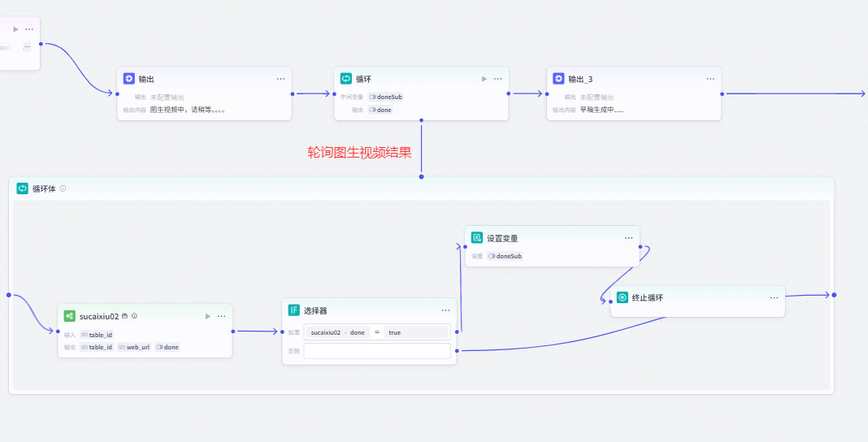Click the web_url output tag in sucaixiu02
868x442 pixels.
click(x=134, y=348)
